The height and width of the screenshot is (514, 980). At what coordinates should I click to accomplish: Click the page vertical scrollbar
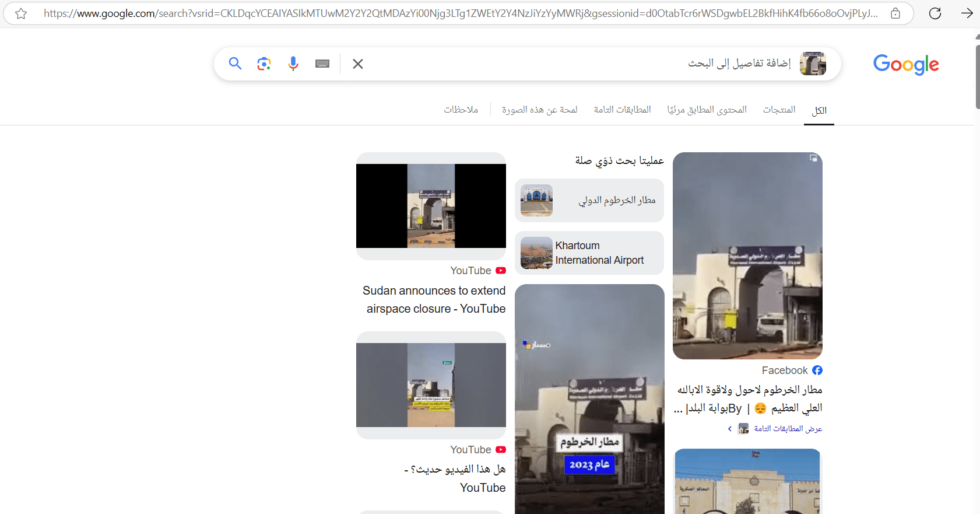coord(977,76)
